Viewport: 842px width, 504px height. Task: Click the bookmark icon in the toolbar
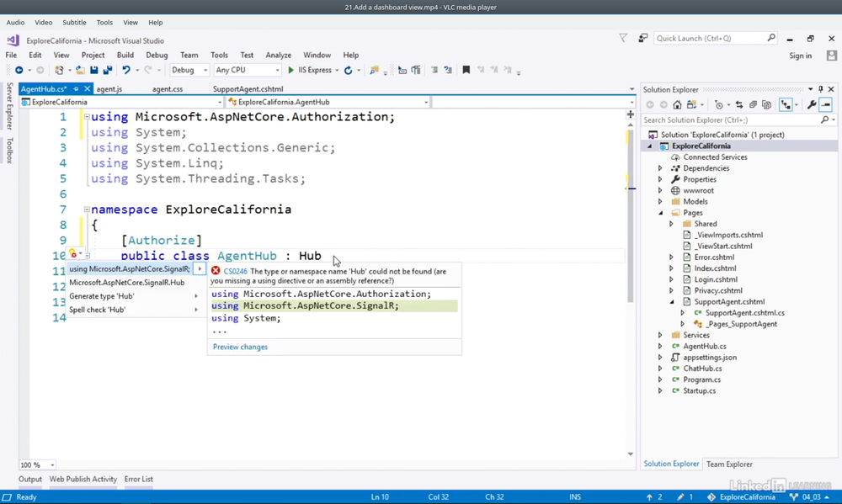pos(466,71)
